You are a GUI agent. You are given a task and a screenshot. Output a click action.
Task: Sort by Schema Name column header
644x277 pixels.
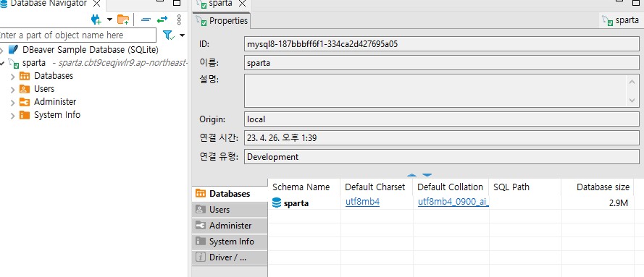(x=304, y=187)
